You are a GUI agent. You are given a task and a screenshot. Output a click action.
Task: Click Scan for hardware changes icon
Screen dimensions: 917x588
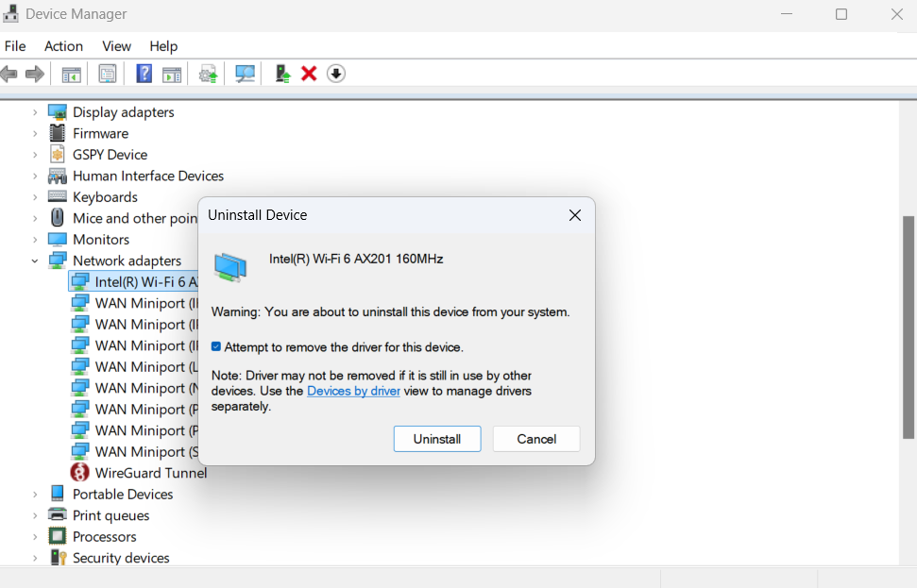pos(245,74)
